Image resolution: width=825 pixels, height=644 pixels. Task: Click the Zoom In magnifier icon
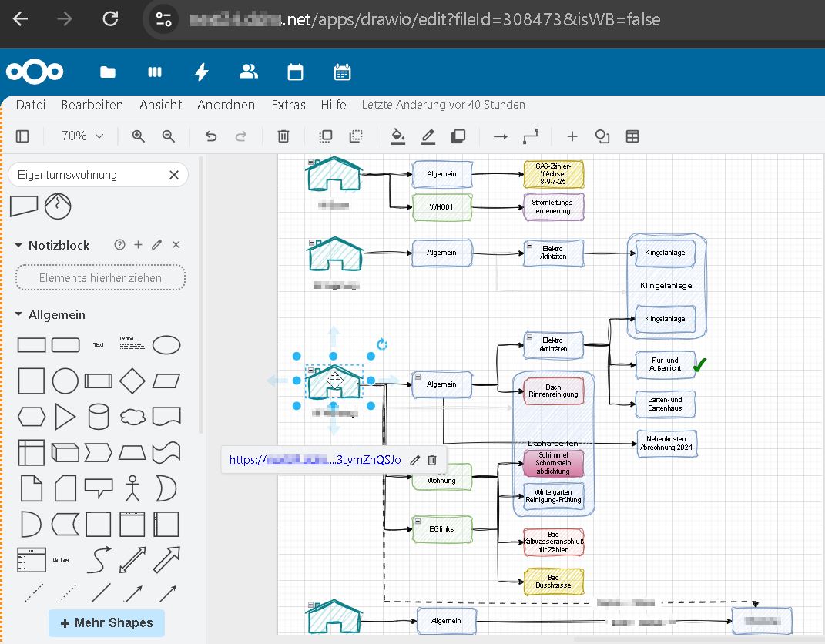(139, 136)
